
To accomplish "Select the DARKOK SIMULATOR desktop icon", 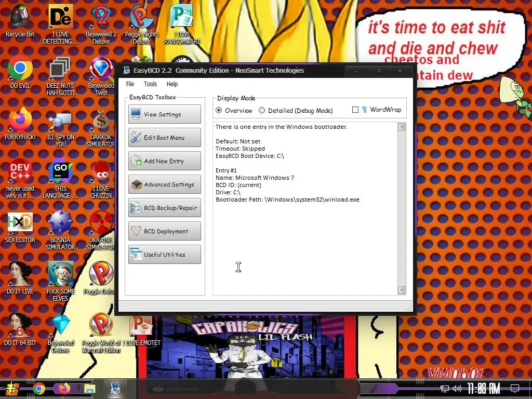I will point(101,128).
